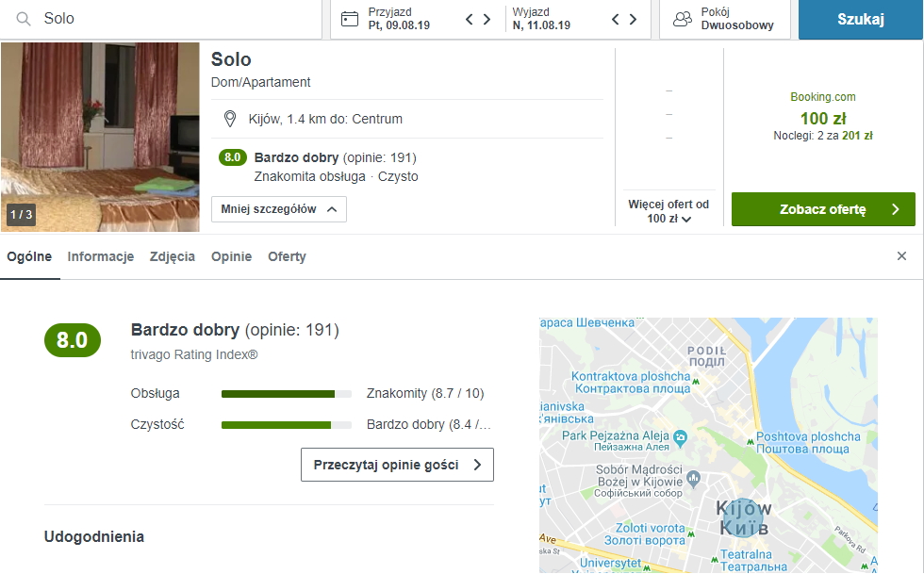Advance check-in date forward one day
The image size is (924, 574).
point(487,19)
